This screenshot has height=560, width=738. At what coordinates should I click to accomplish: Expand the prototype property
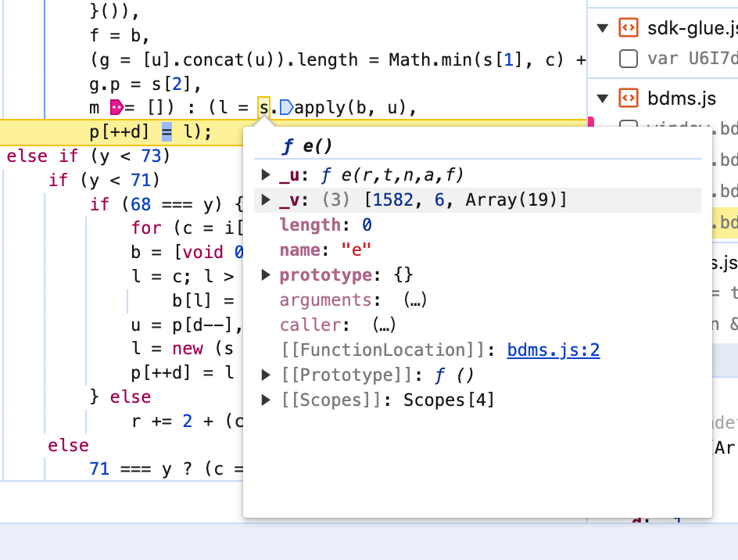tap(267, 275)
